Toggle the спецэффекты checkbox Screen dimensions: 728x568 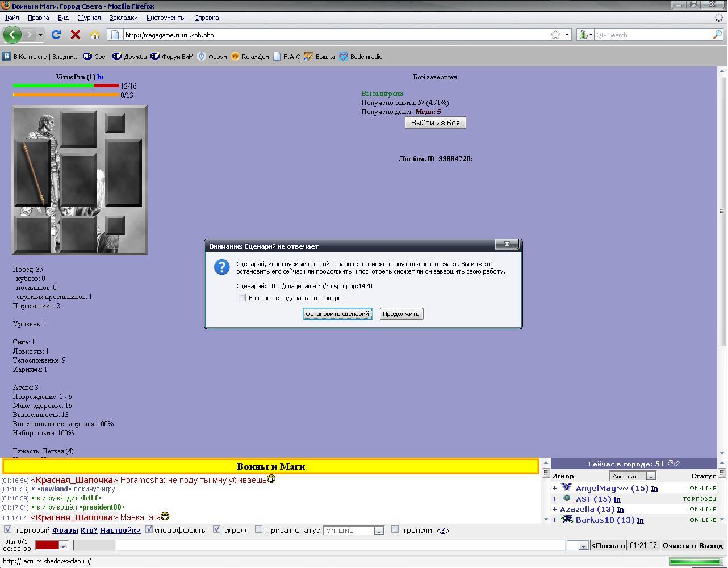pyautogui.click(x=149, y=529)
